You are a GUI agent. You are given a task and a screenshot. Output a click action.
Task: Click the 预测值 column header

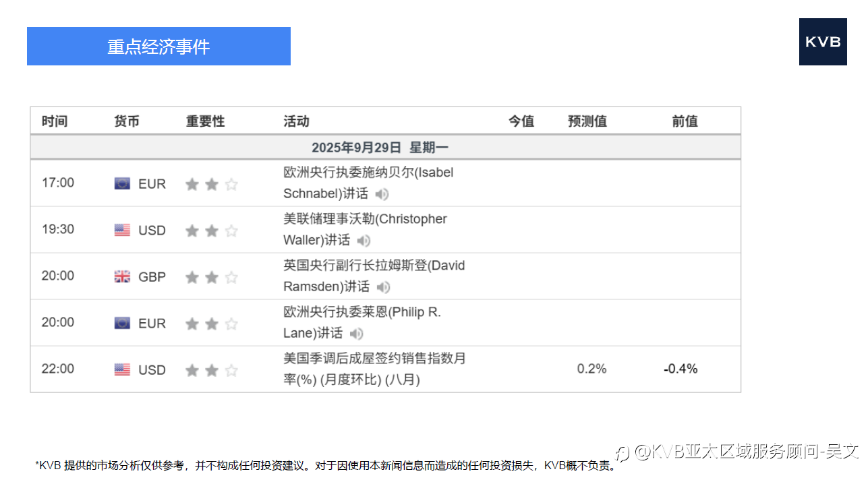[x=587, y=121]
